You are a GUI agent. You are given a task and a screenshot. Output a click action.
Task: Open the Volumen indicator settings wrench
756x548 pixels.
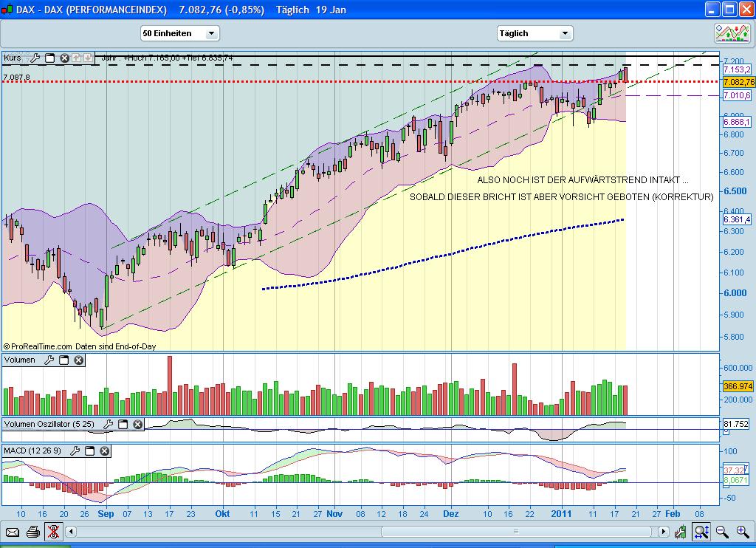tap(49, 360)
